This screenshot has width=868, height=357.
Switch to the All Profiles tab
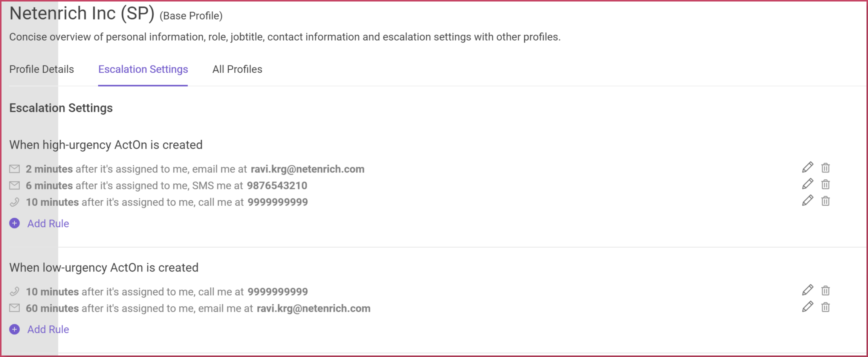coord(237,69)
